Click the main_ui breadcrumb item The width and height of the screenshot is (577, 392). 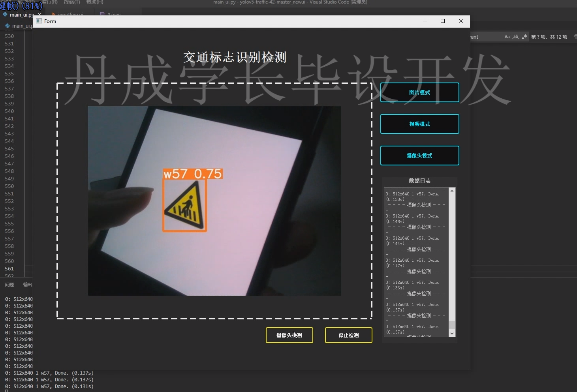tap(22, 26)
